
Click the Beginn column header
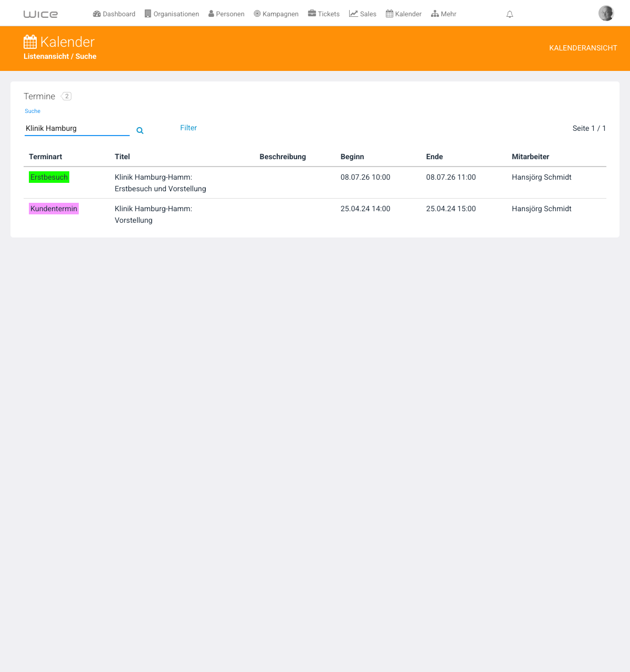(352, 157)
